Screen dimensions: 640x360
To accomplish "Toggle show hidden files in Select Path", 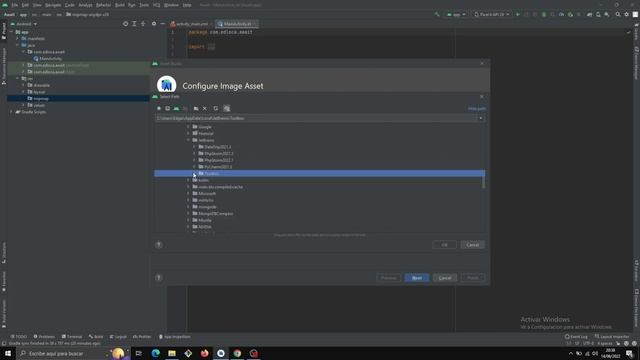I will coord(227,109).
